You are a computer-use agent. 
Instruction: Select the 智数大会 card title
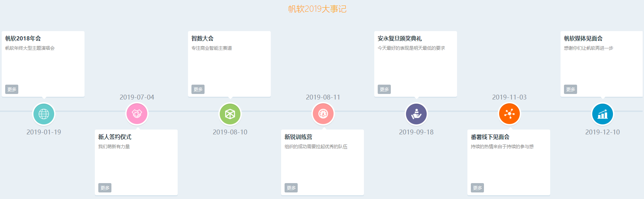coord(202,38)
